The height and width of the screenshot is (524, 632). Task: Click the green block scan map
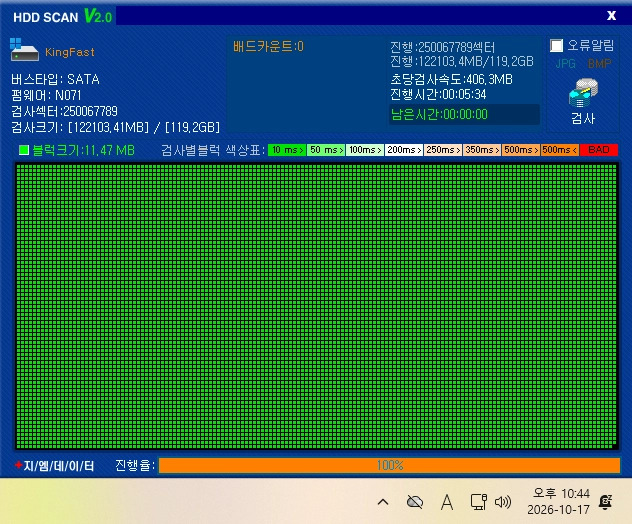(x=316, y=306)
